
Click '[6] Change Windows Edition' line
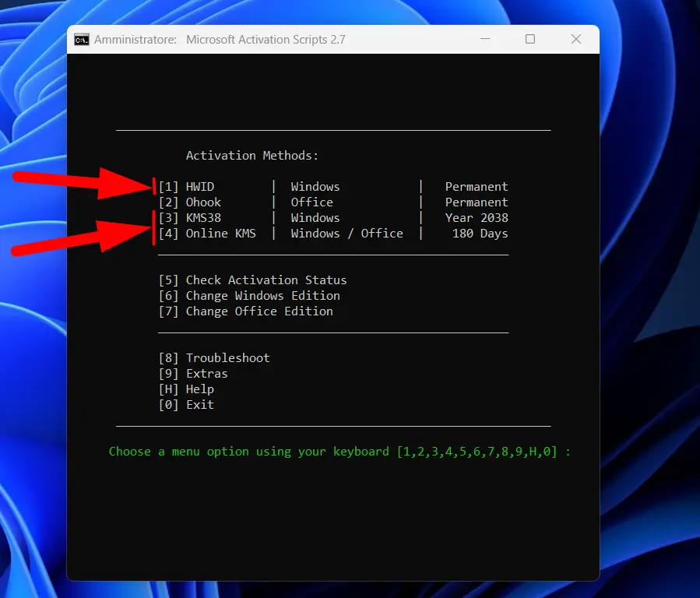249,296
